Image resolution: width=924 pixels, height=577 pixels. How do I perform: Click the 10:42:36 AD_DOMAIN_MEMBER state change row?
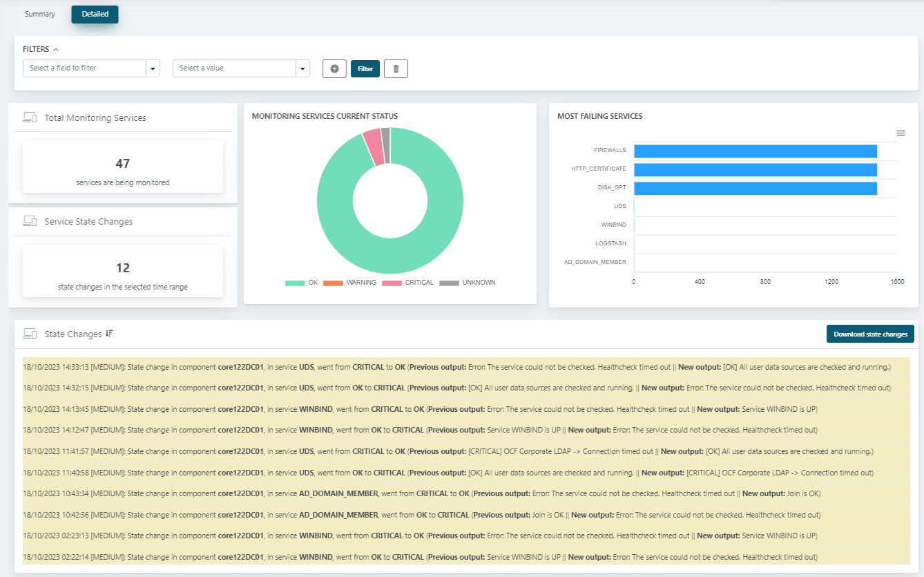tap(466, 515)
